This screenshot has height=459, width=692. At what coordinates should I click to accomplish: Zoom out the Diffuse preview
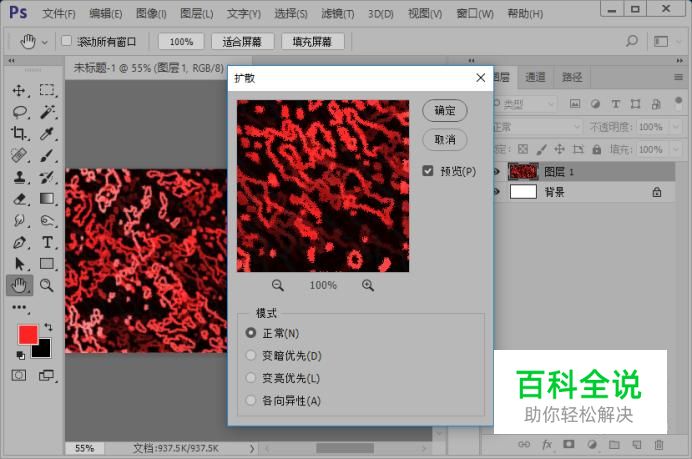tap(278, 286)
